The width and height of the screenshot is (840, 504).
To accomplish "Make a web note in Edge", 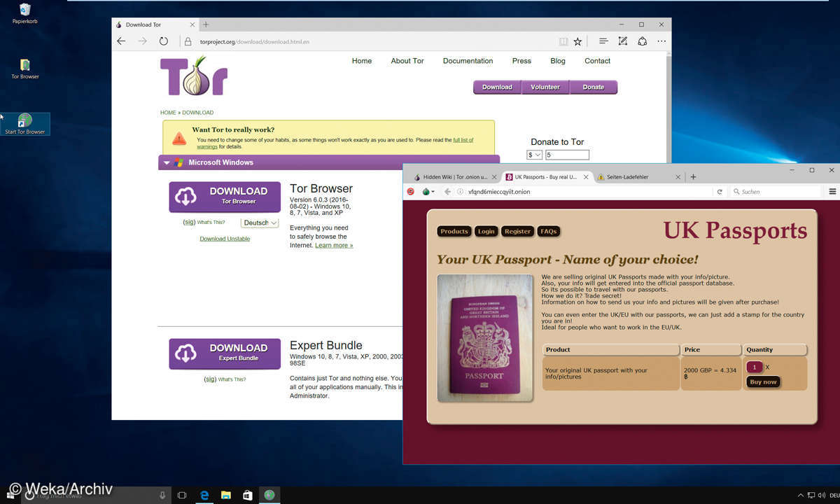I will pos(622,41).
